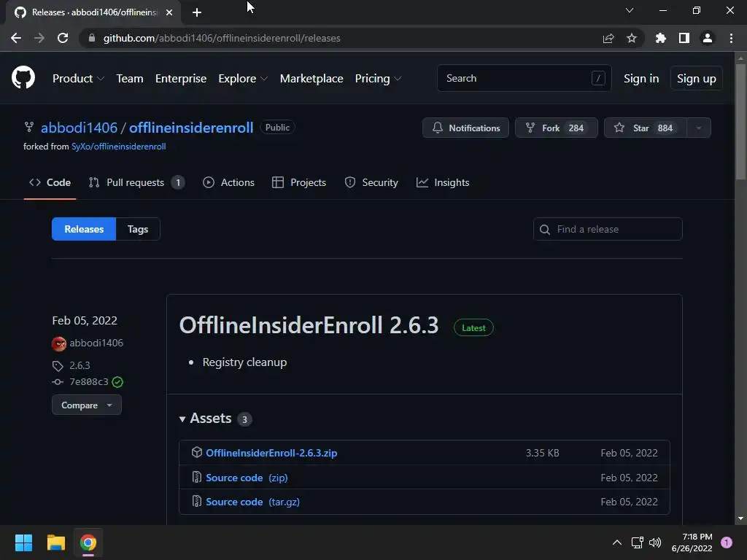Click the tag icon beside 2.6.3
The height and width of the screenshot is (560, 747).
click(x=58, y=366)
